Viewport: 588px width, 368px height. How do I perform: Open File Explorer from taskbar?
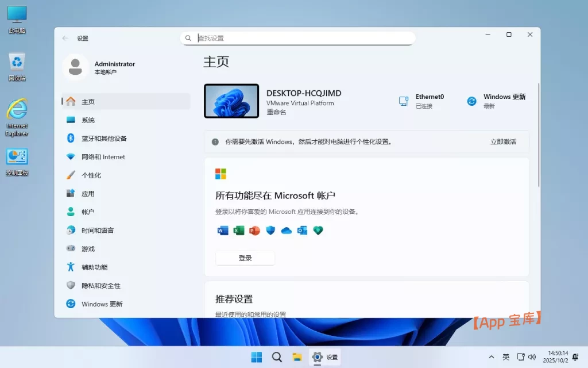[297, 357]
